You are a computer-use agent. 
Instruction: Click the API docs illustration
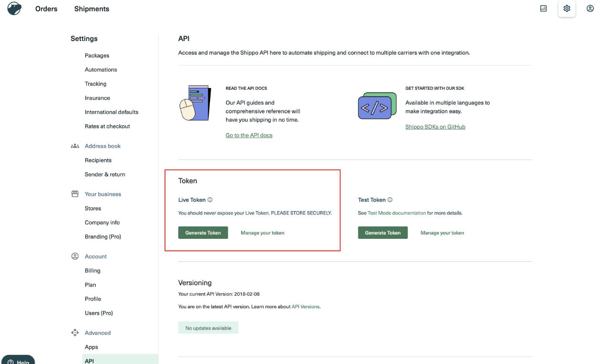point(195,103)
